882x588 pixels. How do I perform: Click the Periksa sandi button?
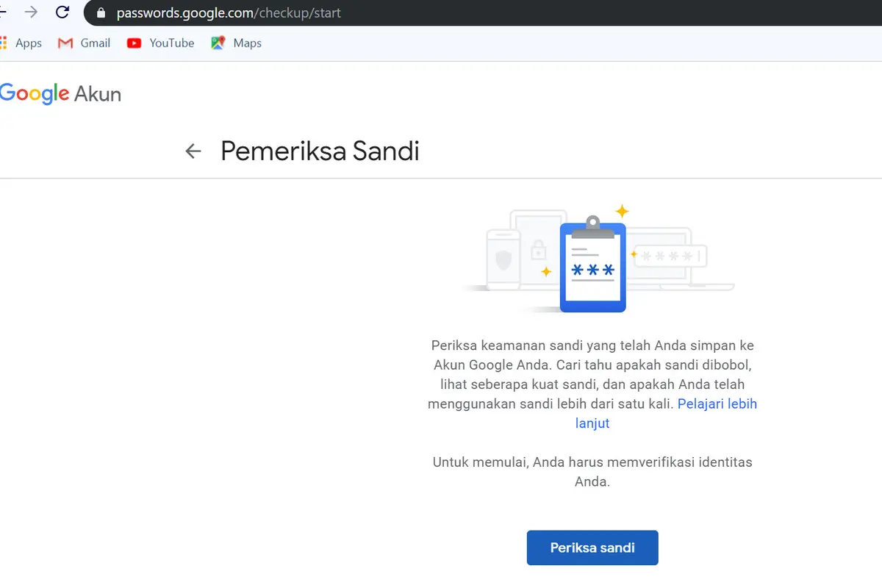coord(592,548)
